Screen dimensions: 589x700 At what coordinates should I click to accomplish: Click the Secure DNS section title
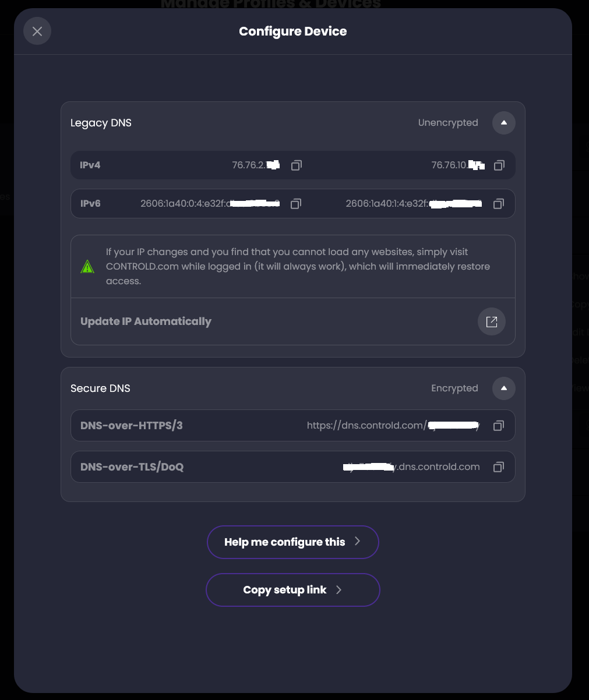[x=100, y=388]
